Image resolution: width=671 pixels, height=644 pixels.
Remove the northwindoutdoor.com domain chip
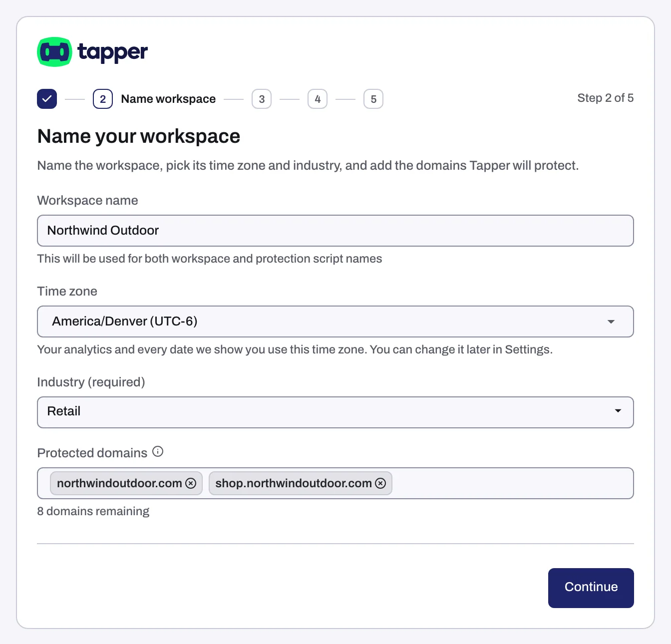191,483
